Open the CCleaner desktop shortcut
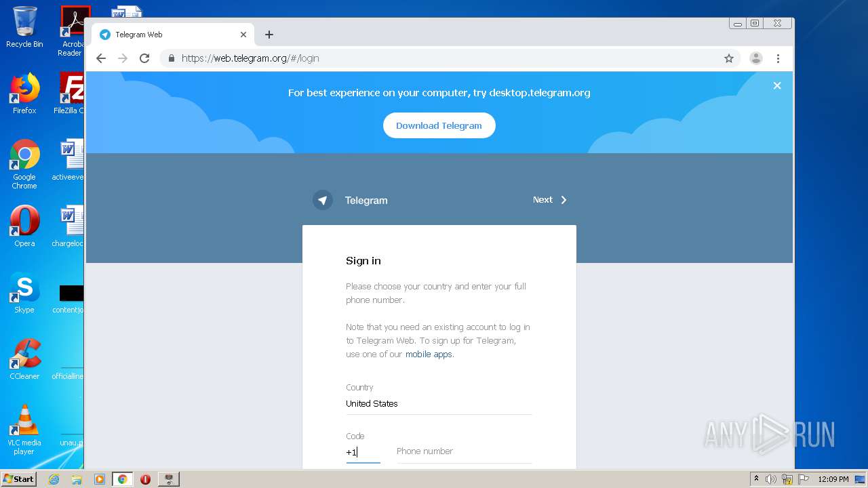 point(24,359)
